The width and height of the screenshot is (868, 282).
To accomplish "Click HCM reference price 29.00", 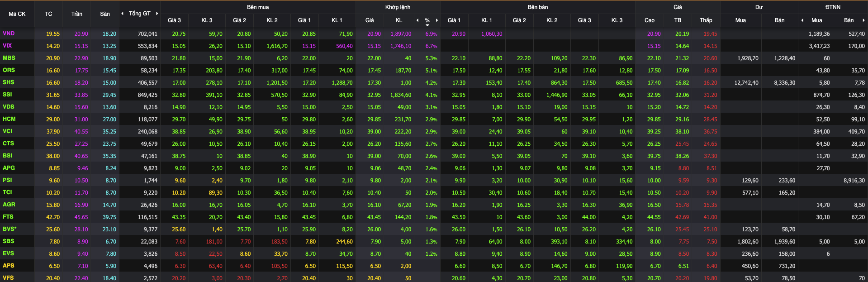I will click(53, 119).
